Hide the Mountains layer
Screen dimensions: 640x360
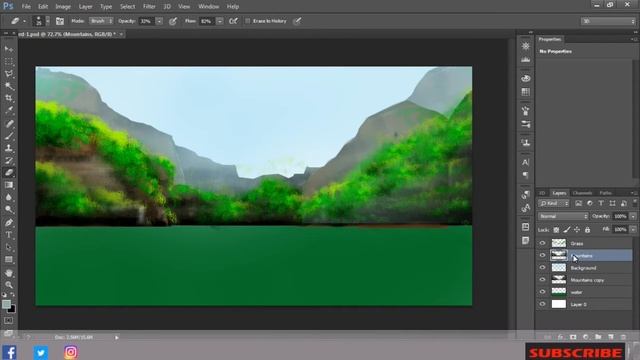542,256
